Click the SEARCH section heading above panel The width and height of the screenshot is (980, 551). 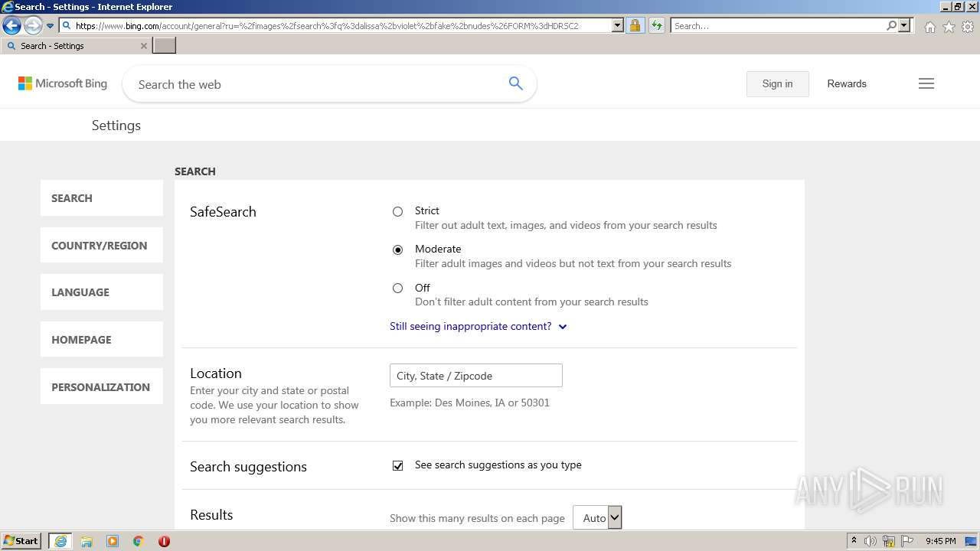195,171
